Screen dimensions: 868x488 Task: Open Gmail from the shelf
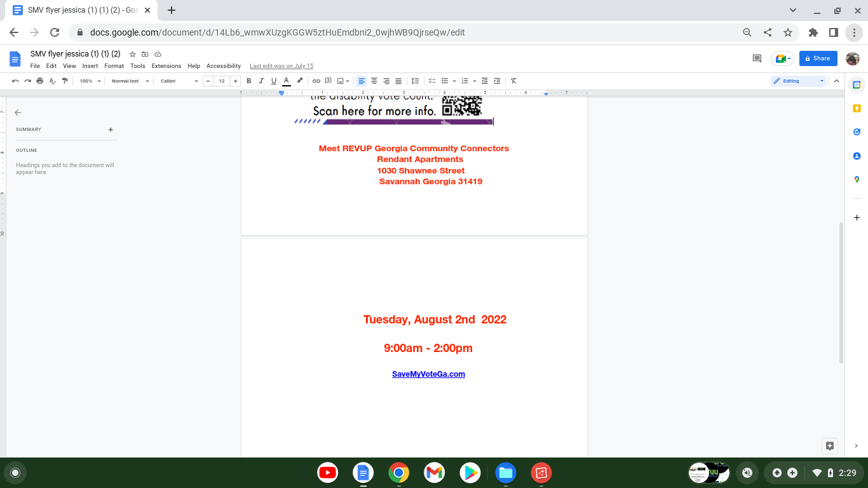435,473
